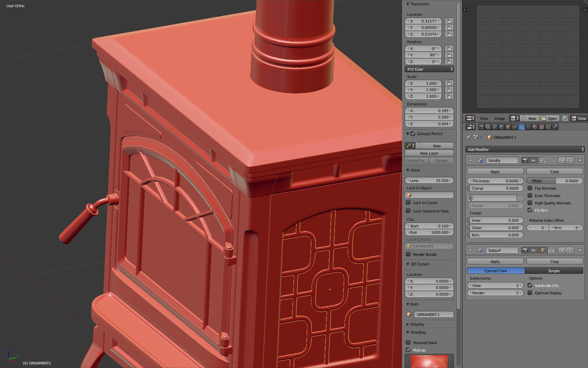Open the Object properties cube tab

point(508,127)
